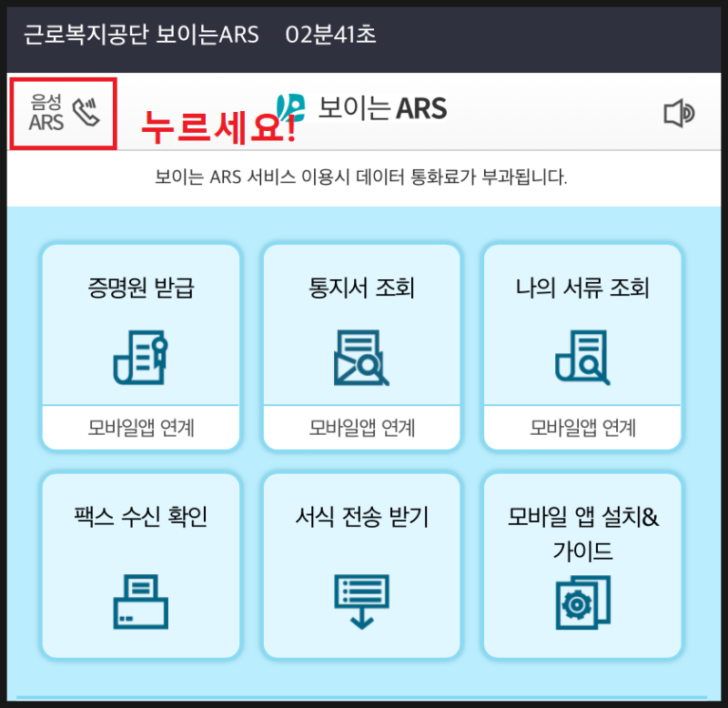Open 팩스 수신 확인 fax machine icon
728x708 pixels.
click(141, 602)
